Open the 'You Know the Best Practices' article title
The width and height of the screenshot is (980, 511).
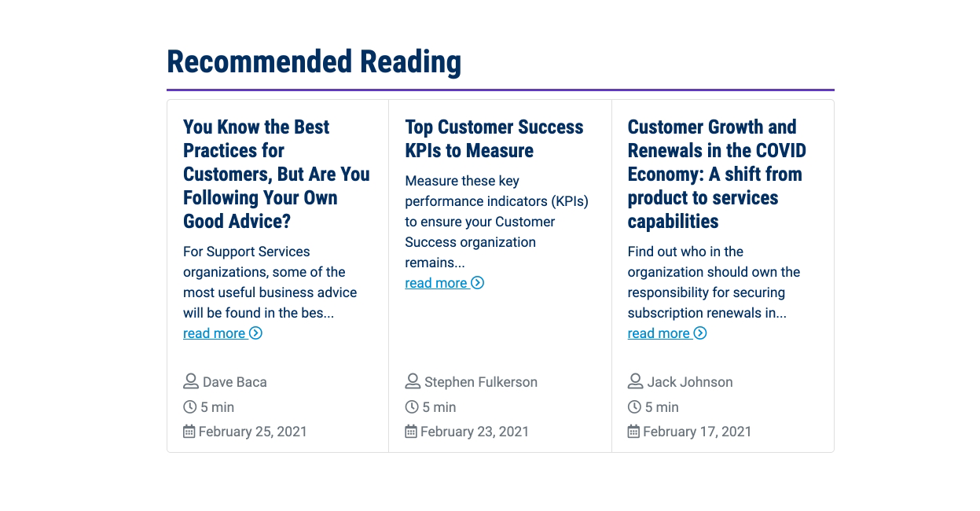[277, 174]
